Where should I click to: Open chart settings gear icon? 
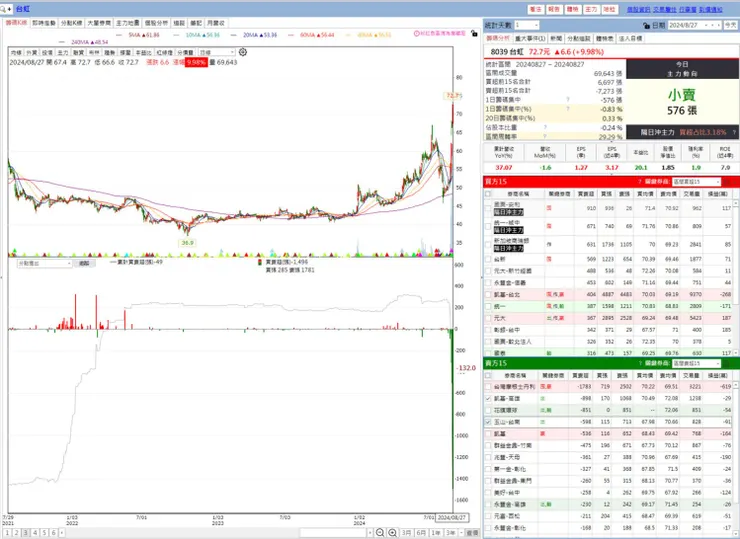[243, 52]
